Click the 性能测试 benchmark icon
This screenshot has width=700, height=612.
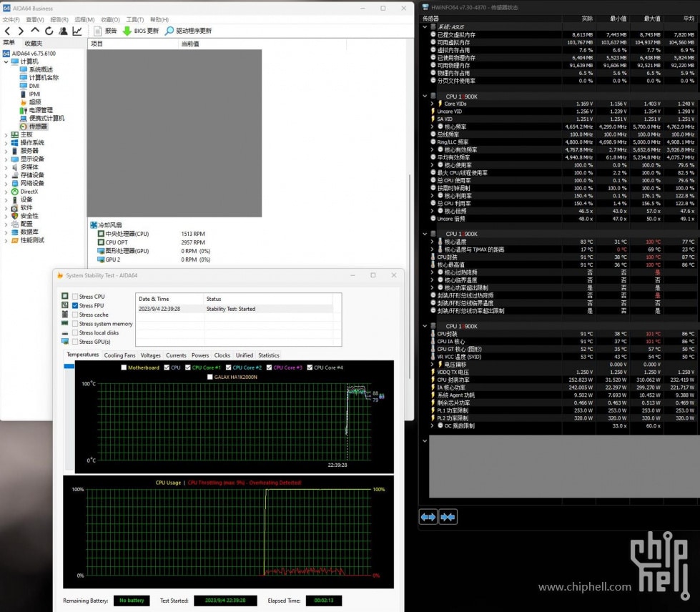click(15, 240)
